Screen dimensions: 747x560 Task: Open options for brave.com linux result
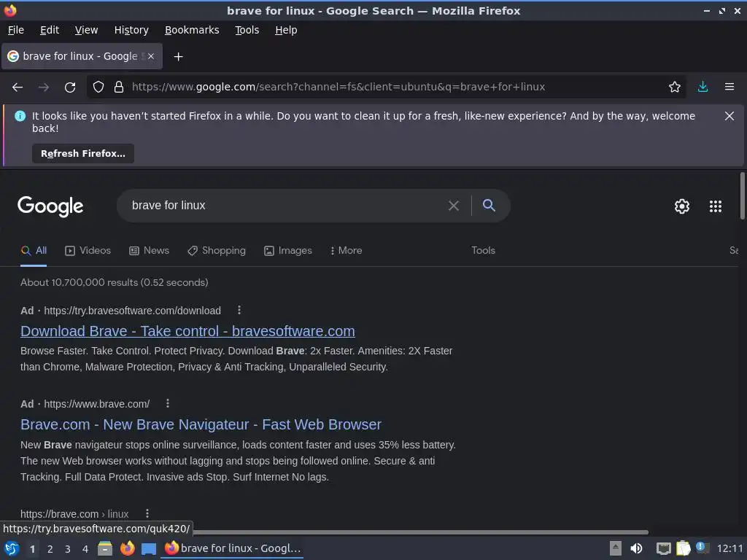147,513
